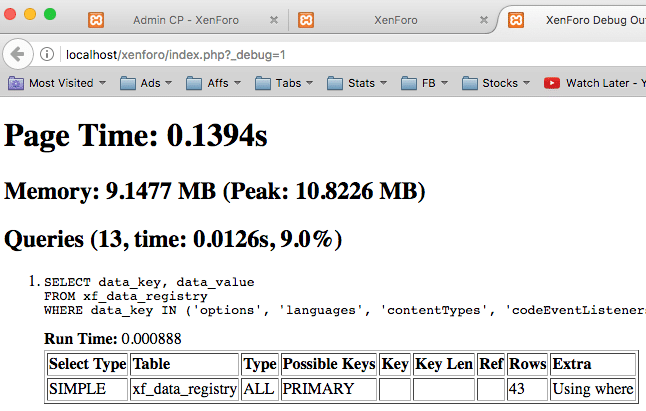The width and height of the screenshot is (646, 411).
Task: Click the favicon on XenForo Debug Output tab
Action: [516, 20]
